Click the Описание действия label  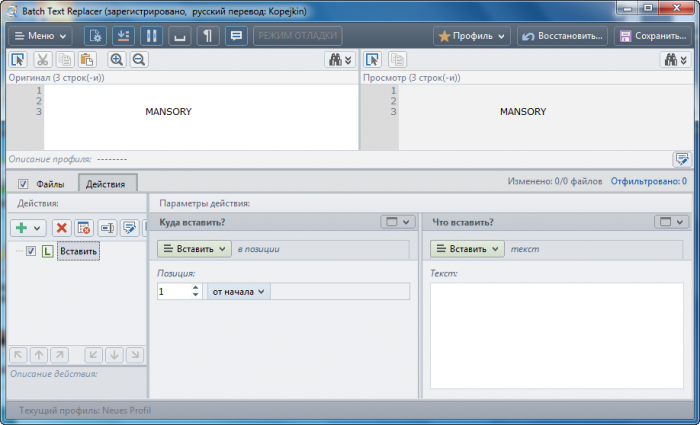(x=54, y=374)
